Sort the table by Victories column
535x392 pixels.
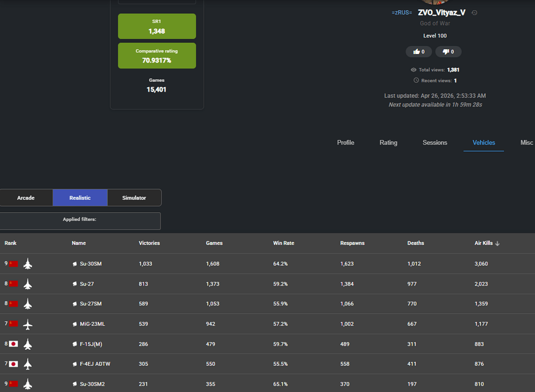[x=149, y=243]
